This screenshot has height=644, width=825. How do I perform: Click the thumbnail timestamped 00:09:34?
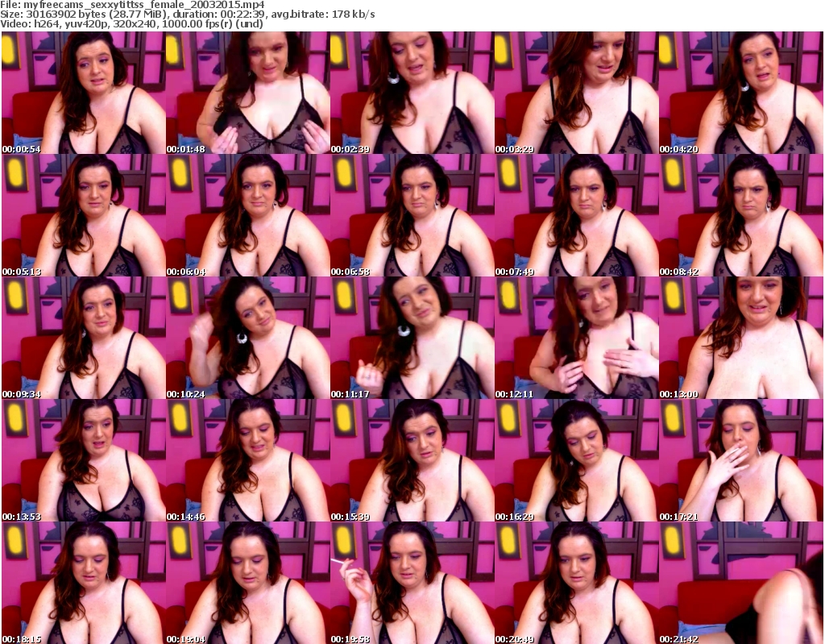coord(83,338)
